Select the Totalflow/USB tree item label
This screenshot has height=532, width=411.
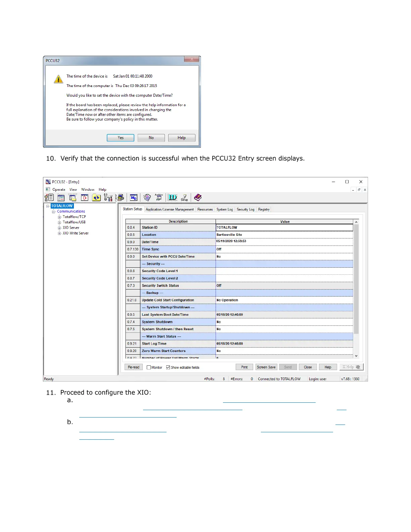click(x=74, y=222)
